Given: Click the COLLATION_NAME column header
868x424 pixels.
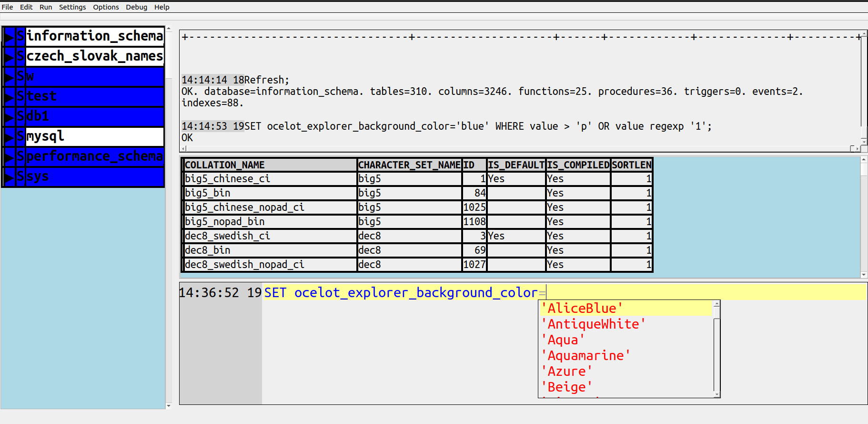Looking at the screenshot, I should [x=270, y=165].
